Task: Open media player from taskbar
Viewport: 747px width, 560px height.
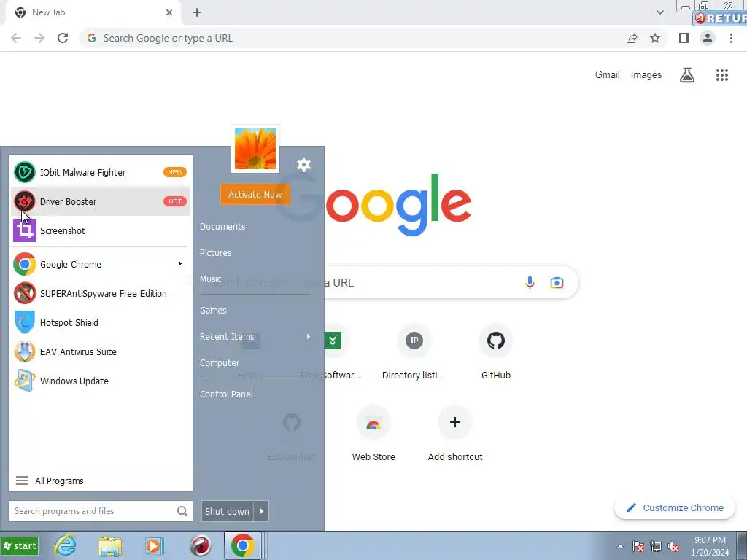Action: point(153,545)
